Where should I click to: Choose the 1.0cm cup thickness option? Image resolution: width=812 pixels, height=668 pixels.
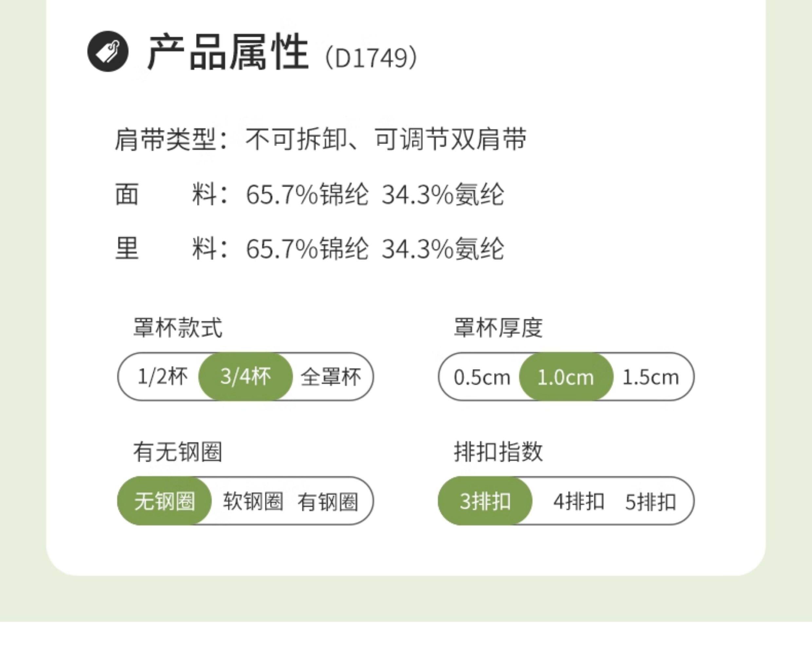coord(565,377)
